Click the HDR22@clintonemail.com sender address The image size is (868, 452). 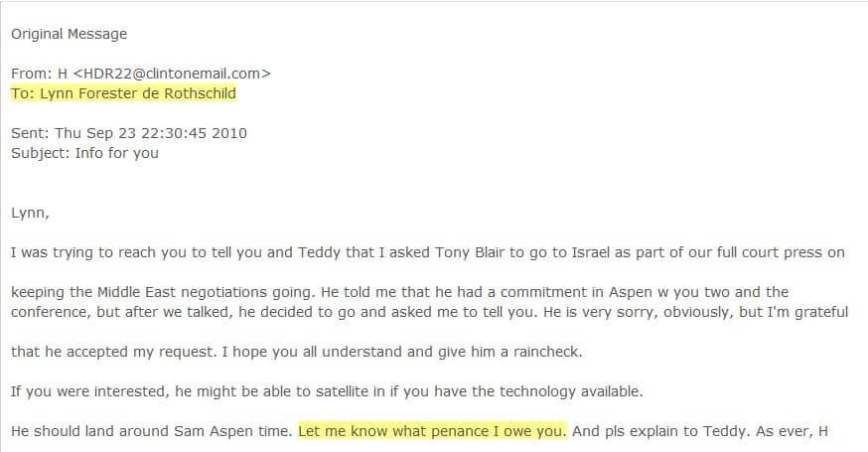coord(172,74)
